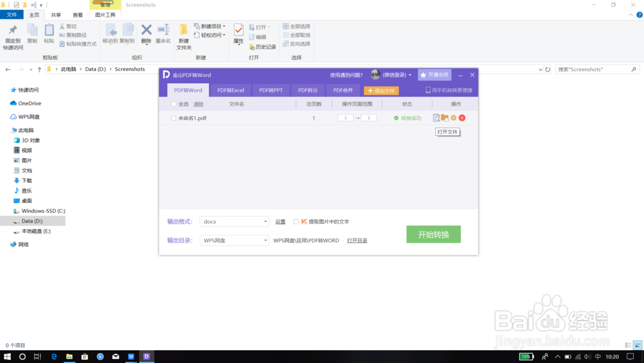Screen dimensions: 644x363
Task: Open the 图片工具 ribbon tab
Action: [105, 15]
